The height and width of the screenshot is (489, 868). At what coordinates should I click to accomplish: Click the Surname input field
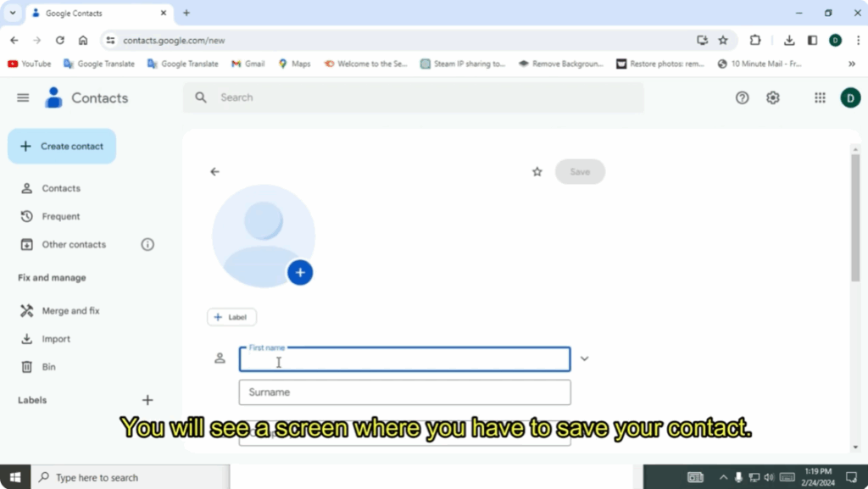coord(404,392)
